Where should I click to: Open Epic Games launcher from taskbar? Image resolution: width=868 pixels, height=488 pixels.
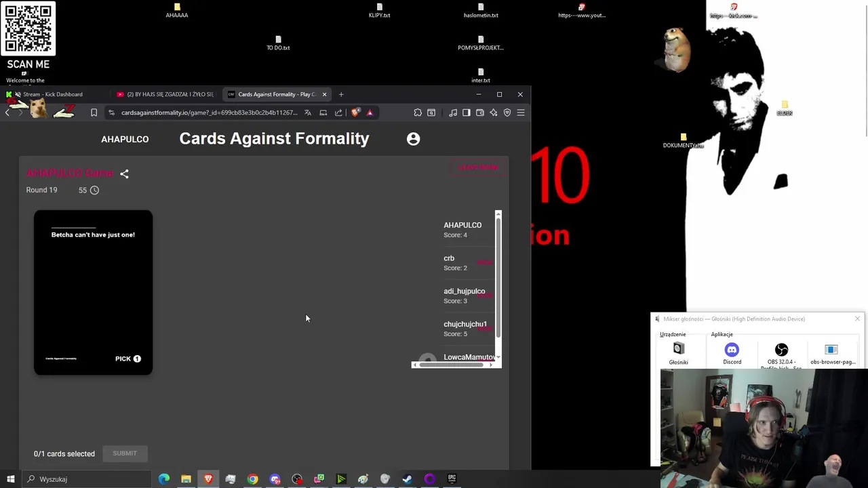click(452, 479)
